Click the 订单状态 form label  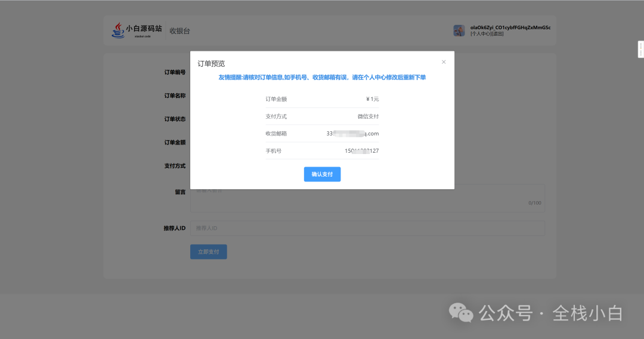pyautogui.click(x=175, y=119)
